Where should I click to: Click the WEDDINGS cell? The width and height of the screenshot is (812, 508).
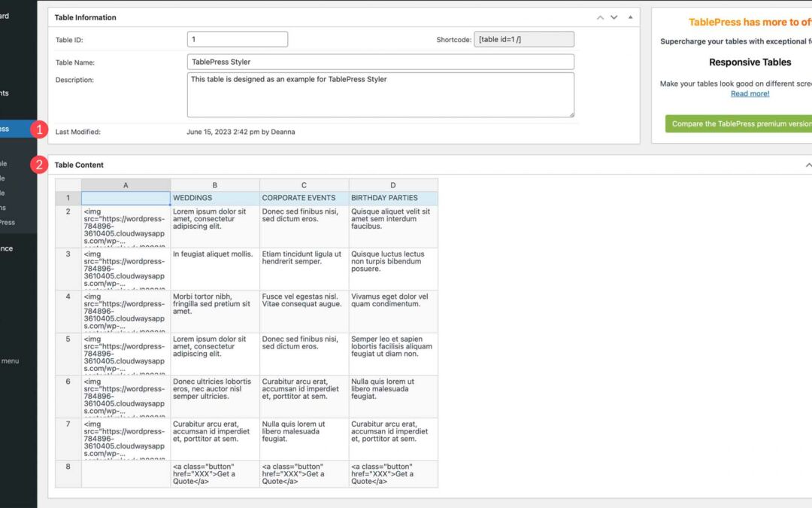click(x=214, y=199)
